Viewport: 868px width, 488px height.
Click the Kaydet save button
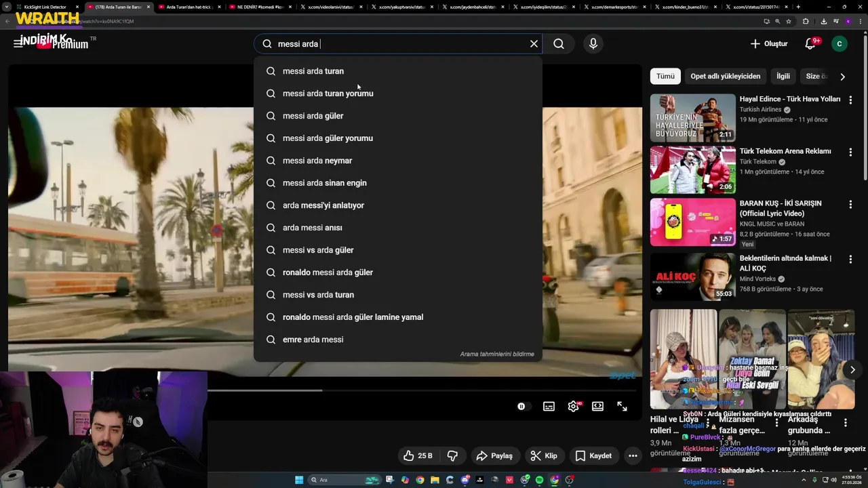click(593, 455)
